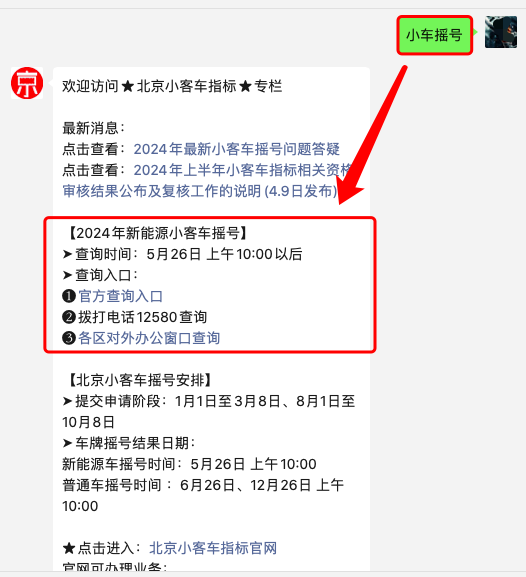The image size is (526, 577).
Task: Open 各区对外办公窗口查询 link
Action: (x=149, y=338)
